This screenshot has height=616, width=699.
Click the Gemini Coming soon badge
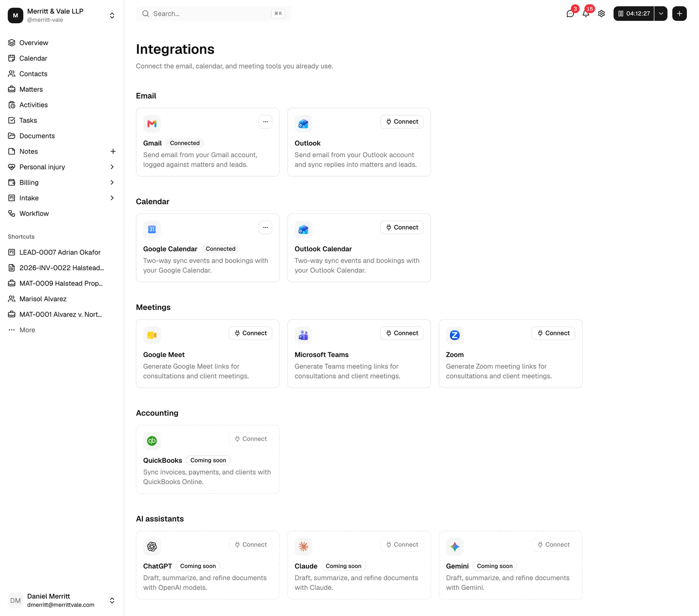pos(495,566)
